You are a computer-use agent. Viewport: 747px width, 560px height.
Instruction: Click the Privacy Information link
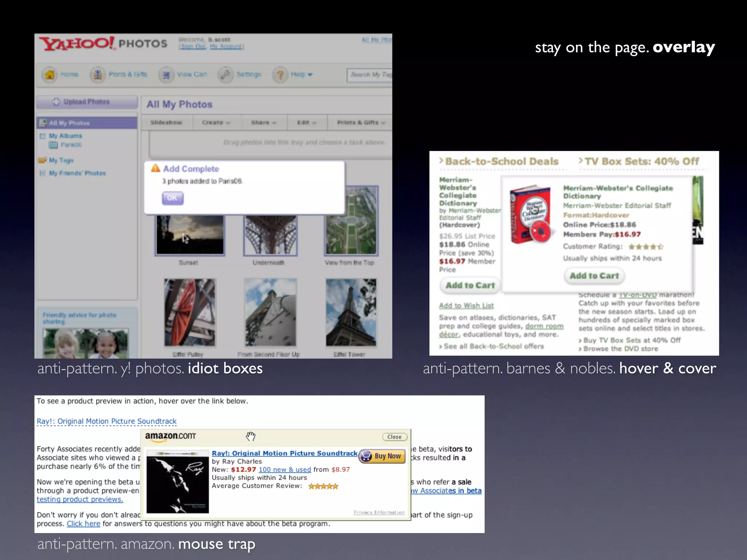click(379, 512)
